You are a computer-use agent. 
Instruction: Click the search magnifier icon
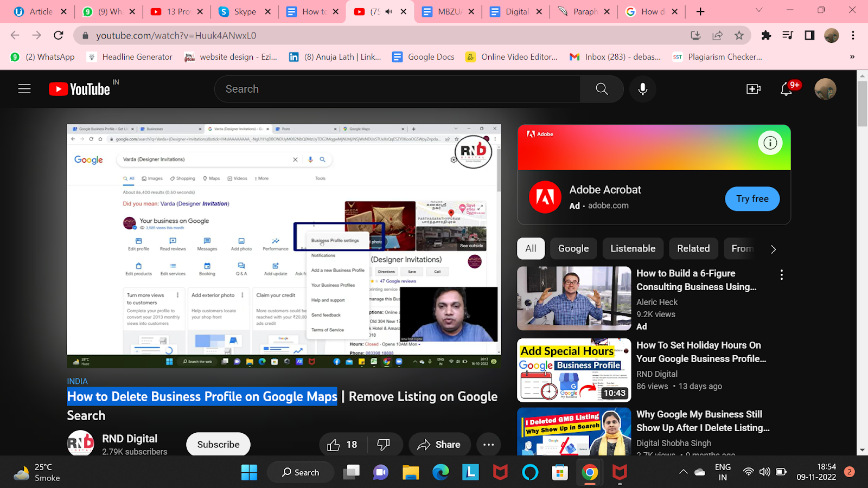pyautogui.click(x=602, y=88)
